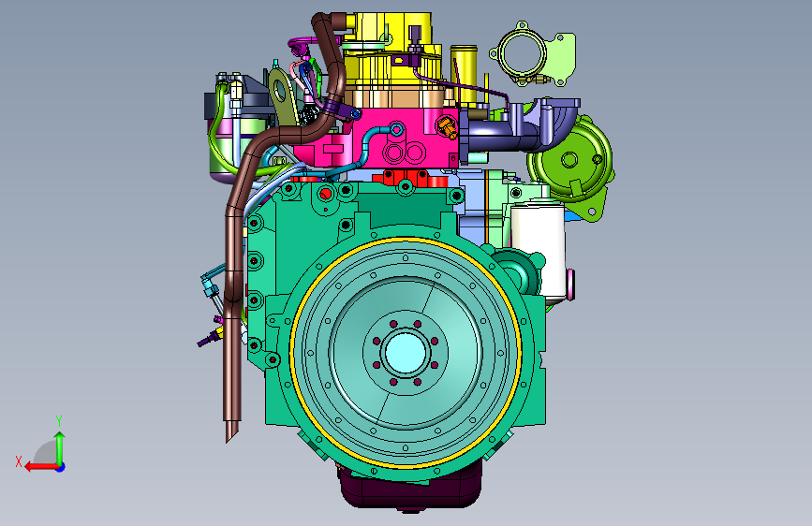Select the orange sensor plug on head
The width and height of the screenshot is (812, 526).
click(x=447, y=127)
